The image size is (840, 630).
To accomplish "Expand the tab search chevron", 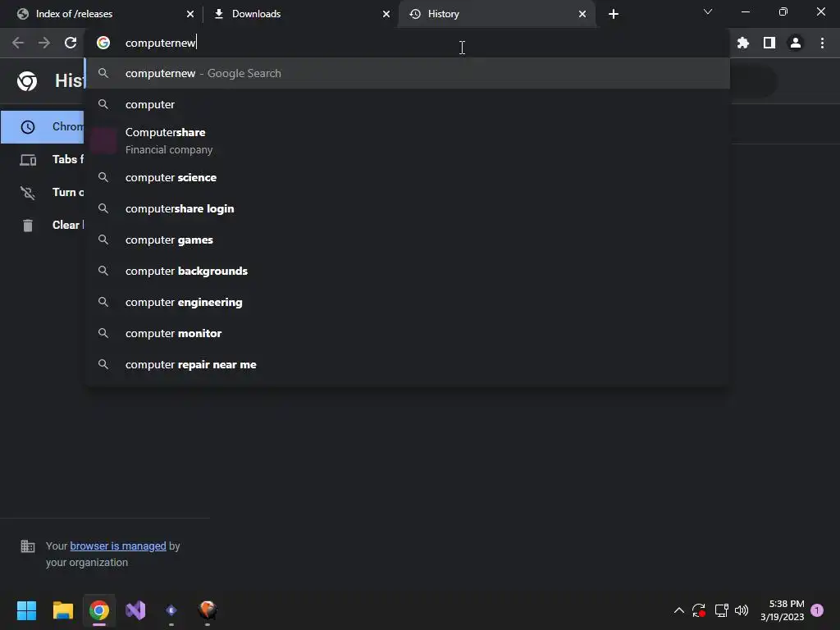I will (x=708, y=11).
